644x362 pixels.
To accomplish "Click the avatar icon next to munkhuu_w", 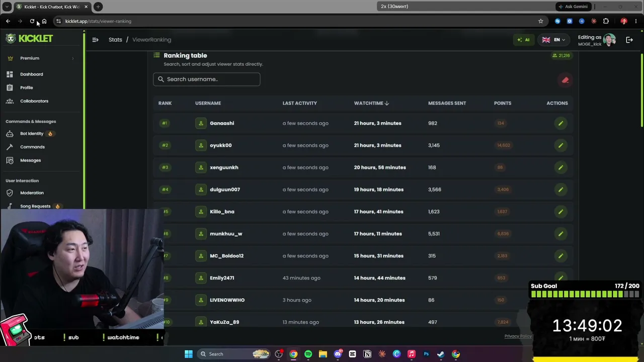I will point(201,234).
